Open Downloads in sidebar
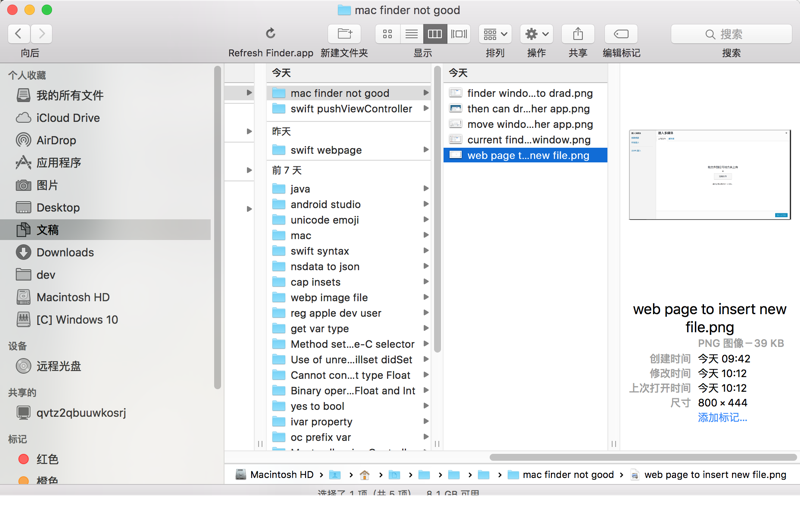The height and width of the screenshot is (505, 800). tap(106, 252)
